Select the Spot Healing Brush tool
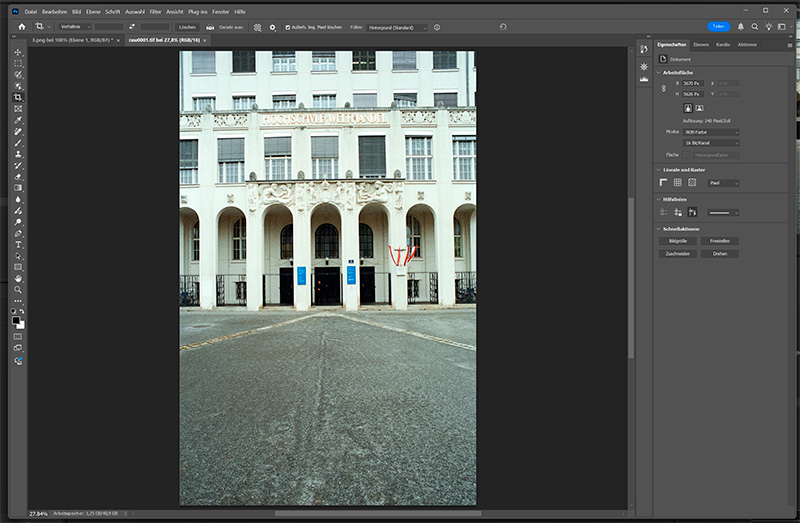This screenshot has height=523, width=800. pyautogui.click(x=18, y=131)
